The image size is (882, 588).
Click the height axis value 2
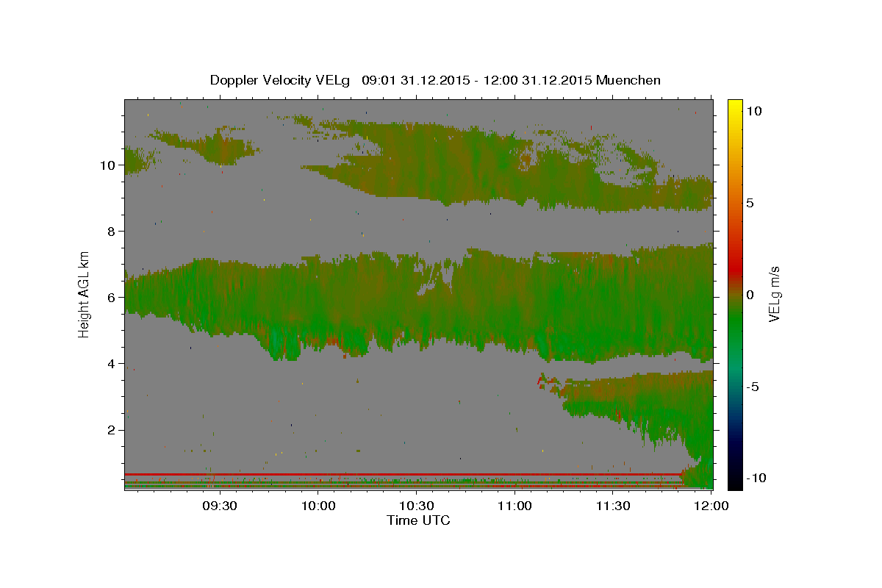[x=111, y=429]
